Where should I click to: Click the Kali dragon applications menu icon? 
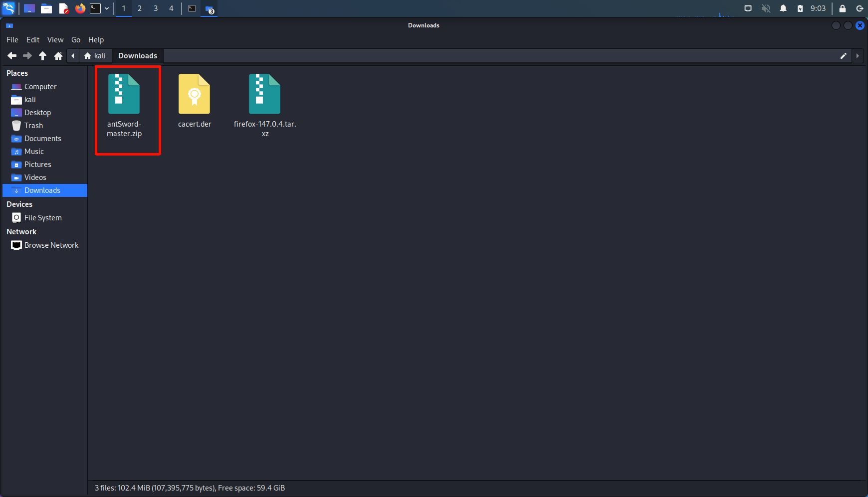click(x=9, y=8)
